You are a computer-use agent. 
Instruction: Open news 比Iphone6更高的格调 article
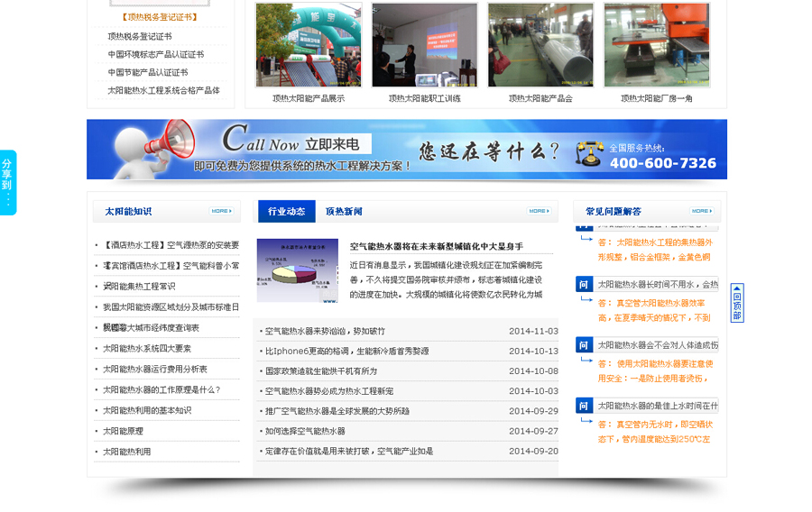(x=347, y=352)
